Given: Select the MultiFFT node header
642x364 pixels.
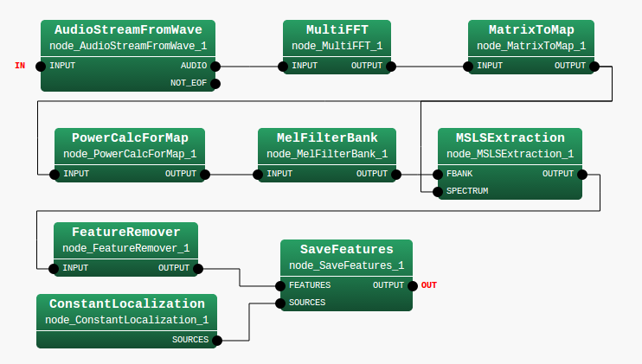Looking at the screenshot, I should 337,30.
